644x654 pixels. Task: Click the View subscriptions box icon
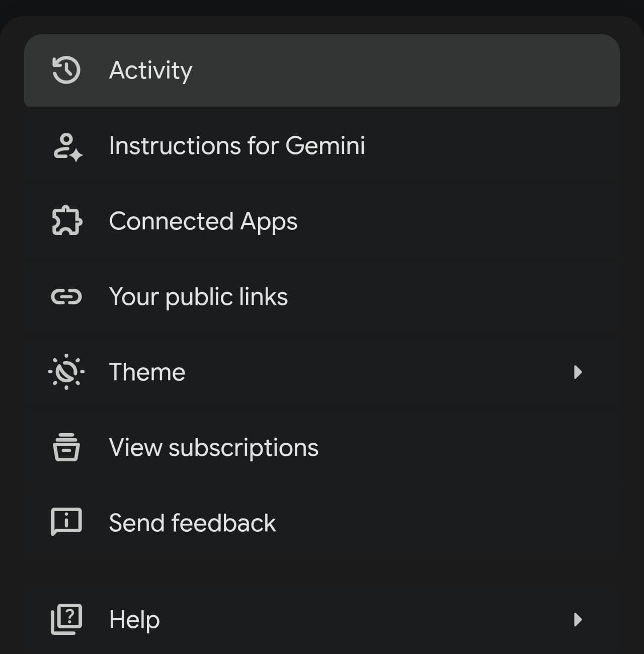[x=66, y=447]
